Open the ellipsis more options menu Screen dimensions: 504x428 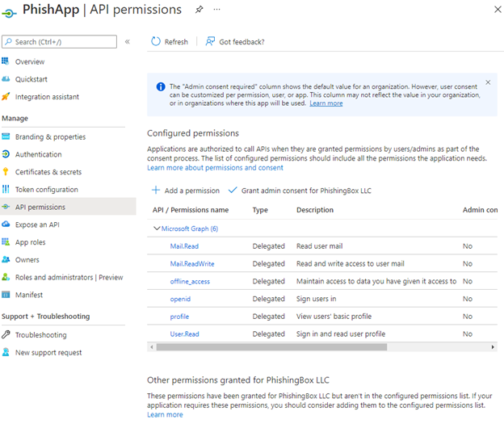point(216,10)
